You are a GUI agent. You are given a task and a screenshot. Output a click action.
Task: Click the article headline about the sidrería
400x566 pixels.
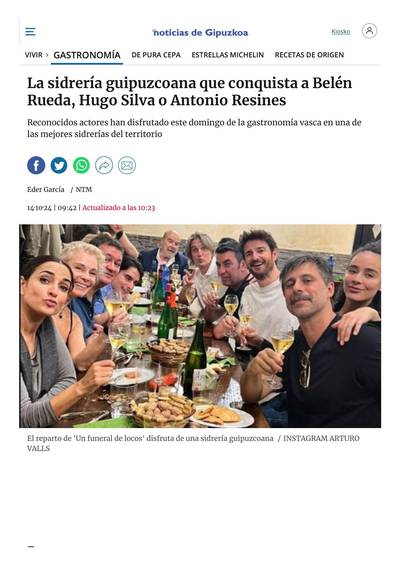(190, 92)
